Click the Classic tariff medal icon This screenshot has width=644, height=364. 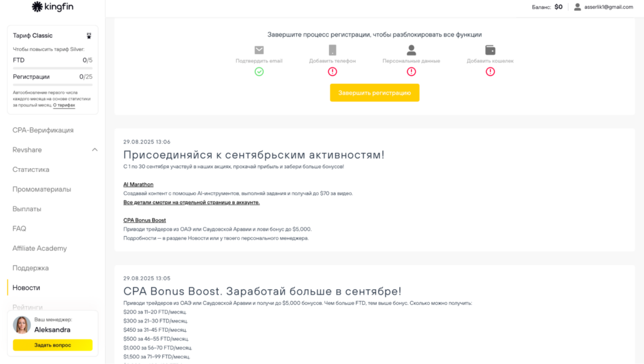tap(89, 36)
